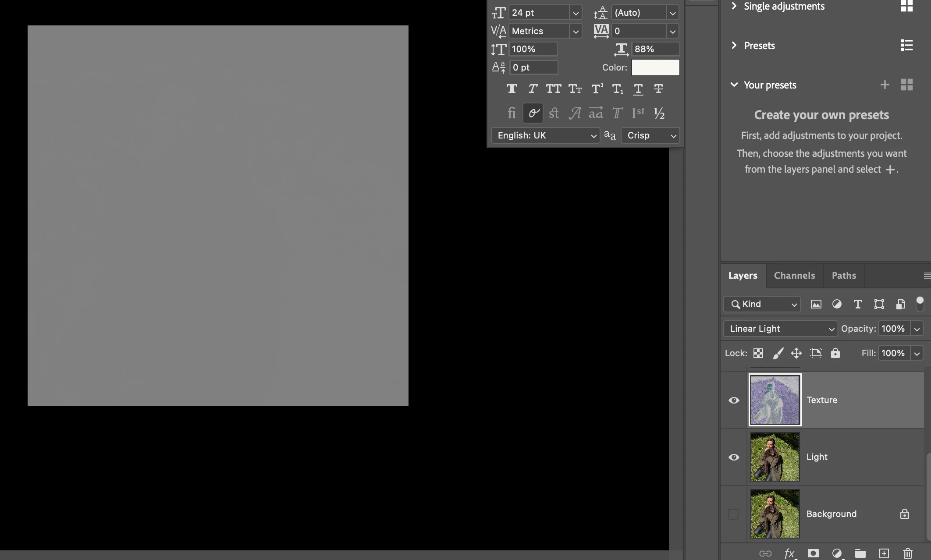Switch to the Paths tab
Image resolution: width=931 pixels, height=560 pixels.
(x=844, y=276)
